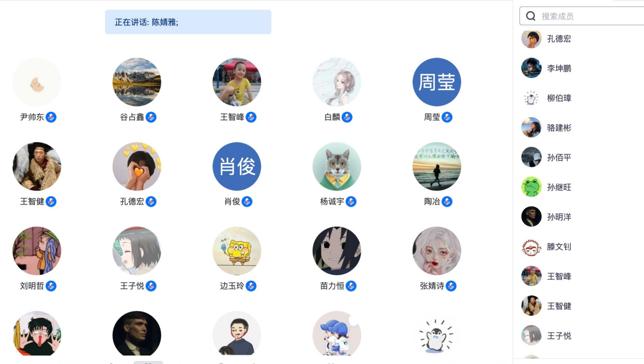Click the microphone icon next to 白麟
Screen dimensions: 644x364
[x=347, y=117]
